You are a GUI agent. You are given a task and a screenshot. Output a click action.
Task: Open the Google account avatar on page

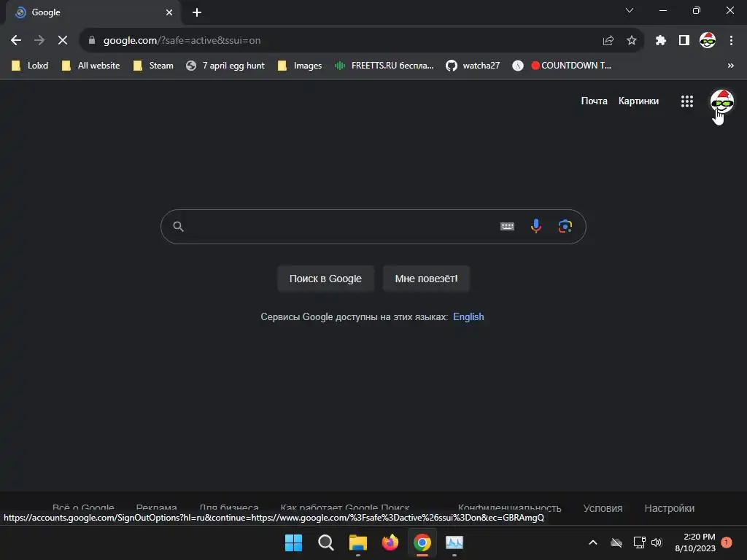pyautogui.click(x=721, y=101)
